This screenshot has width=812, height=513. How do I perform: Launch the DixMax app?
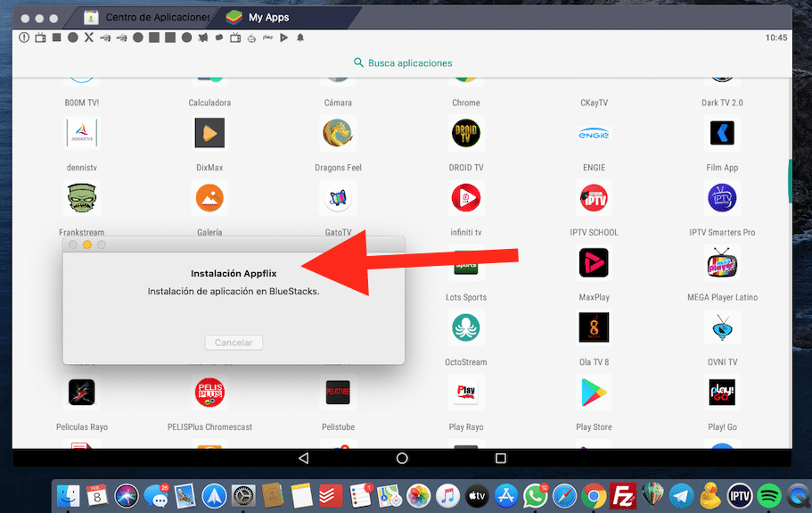[x=209, y=133]
